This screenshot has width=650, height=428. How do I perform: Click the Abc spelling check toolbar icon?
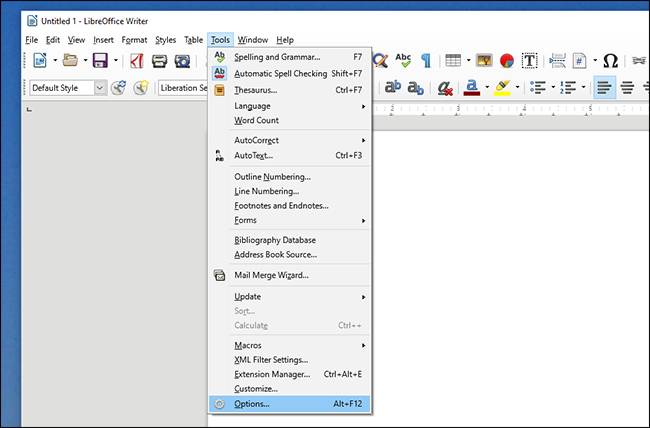coord(403,61)
